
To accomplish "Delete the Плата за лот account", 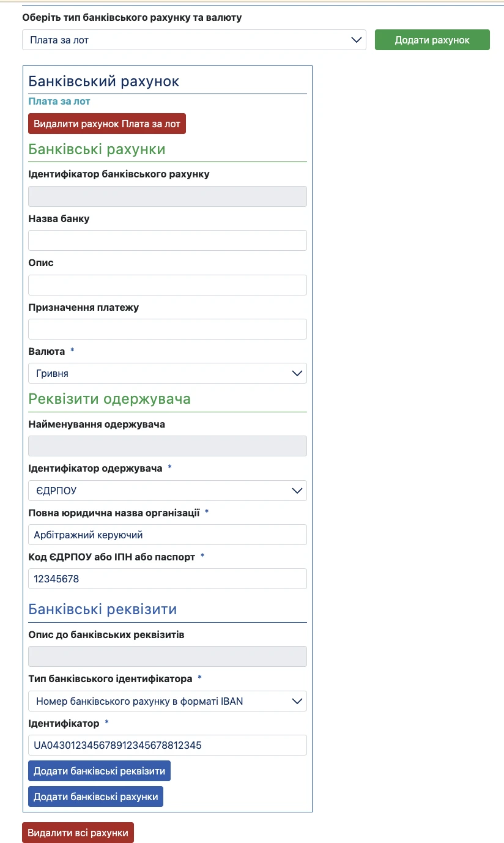I will 107,124.
